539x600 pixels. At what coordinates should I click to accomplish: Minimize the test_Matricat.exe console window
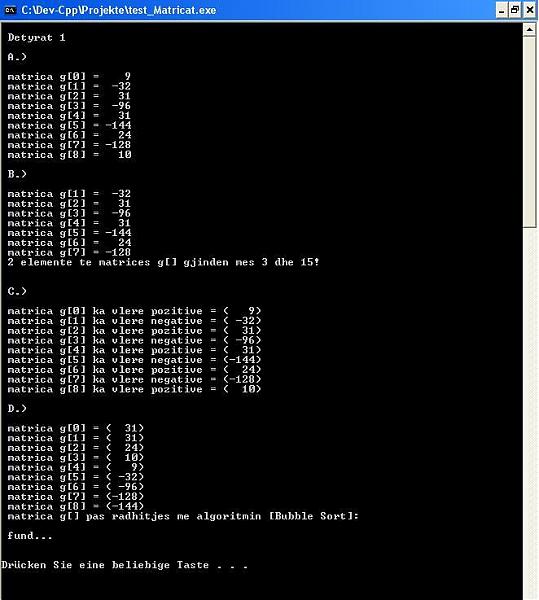click(x=502, y=10)
